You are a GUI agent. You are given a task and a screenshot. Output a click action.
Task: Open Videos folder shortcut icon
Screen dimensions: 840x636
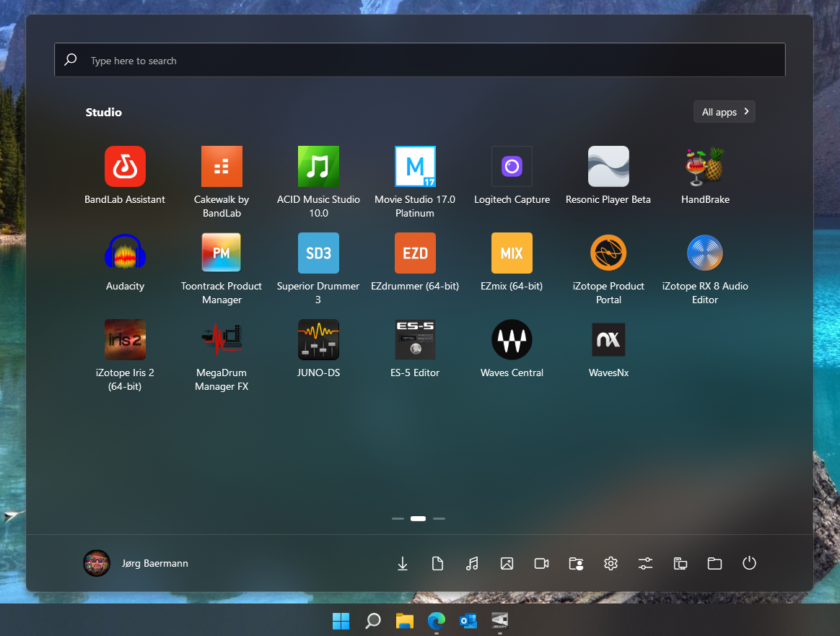click(542, 563)
